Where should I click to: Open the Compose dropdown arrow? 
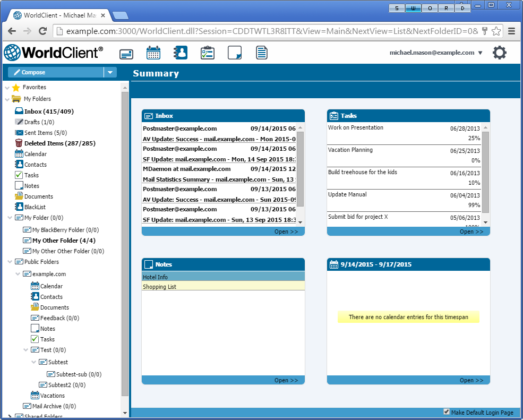click(110, 72)
